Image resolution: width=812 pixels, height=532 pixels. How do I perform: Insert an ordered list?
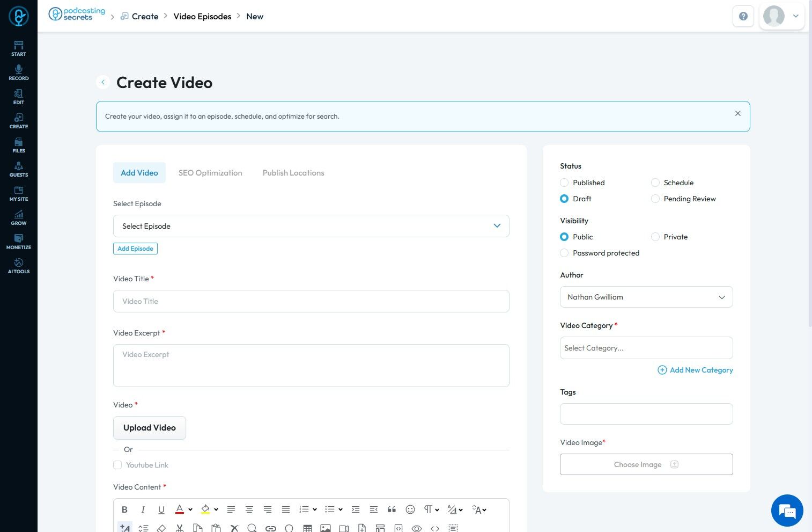coord(304,509)
